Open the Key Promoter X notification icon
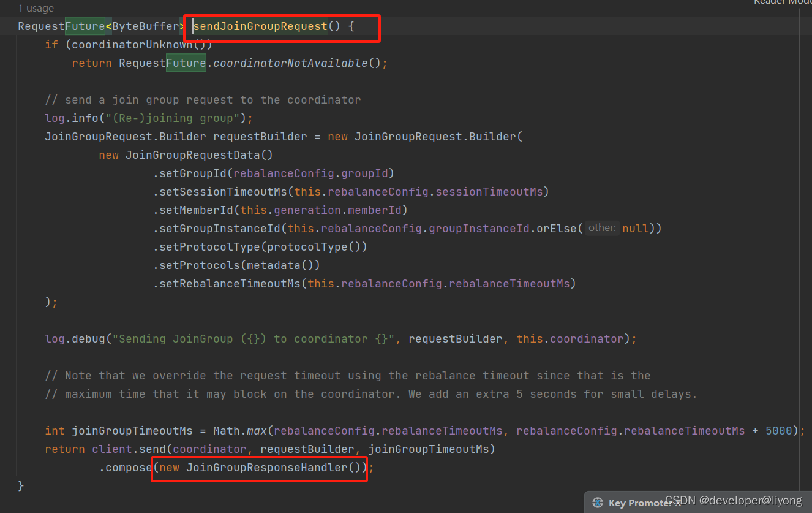 [598, 503]
